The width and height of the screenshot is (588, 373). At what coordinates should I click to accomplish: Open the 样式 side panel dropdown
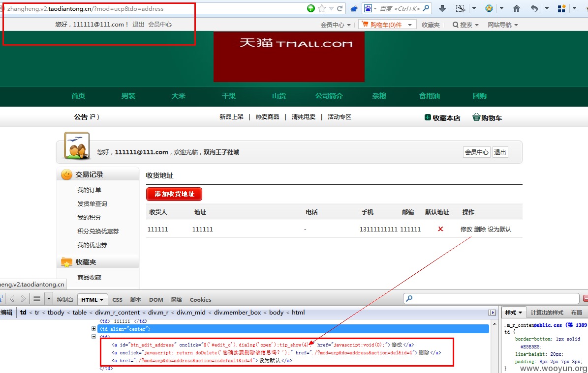(x=514, y=313)
